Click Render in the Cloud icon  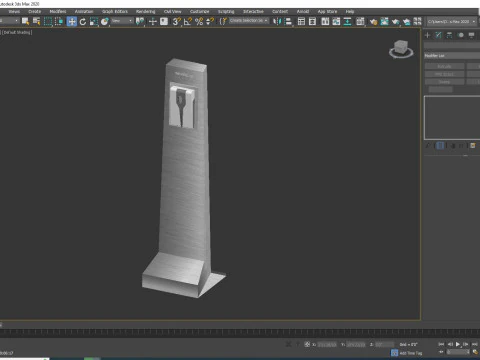click(406, 22)
